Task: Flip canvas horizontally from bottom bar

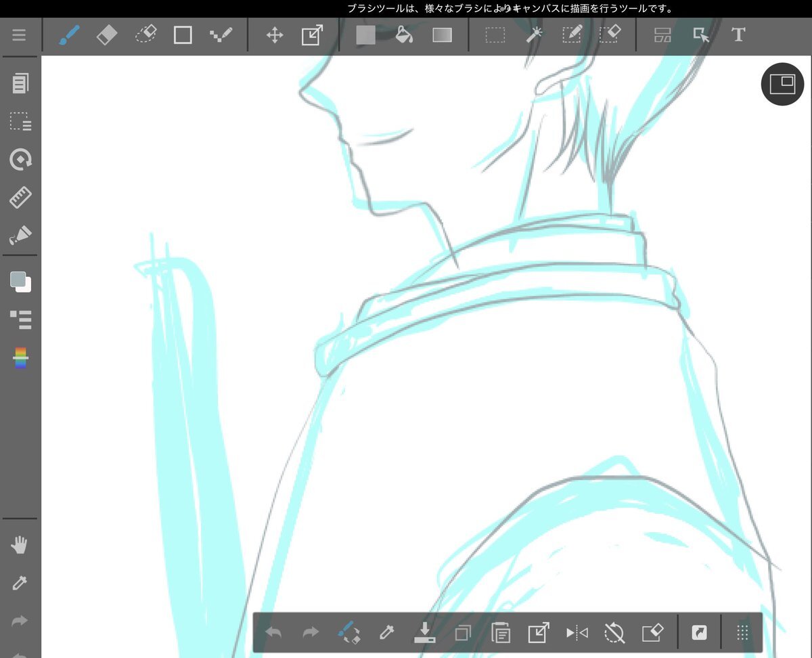Action: click(x=577, y=634)
